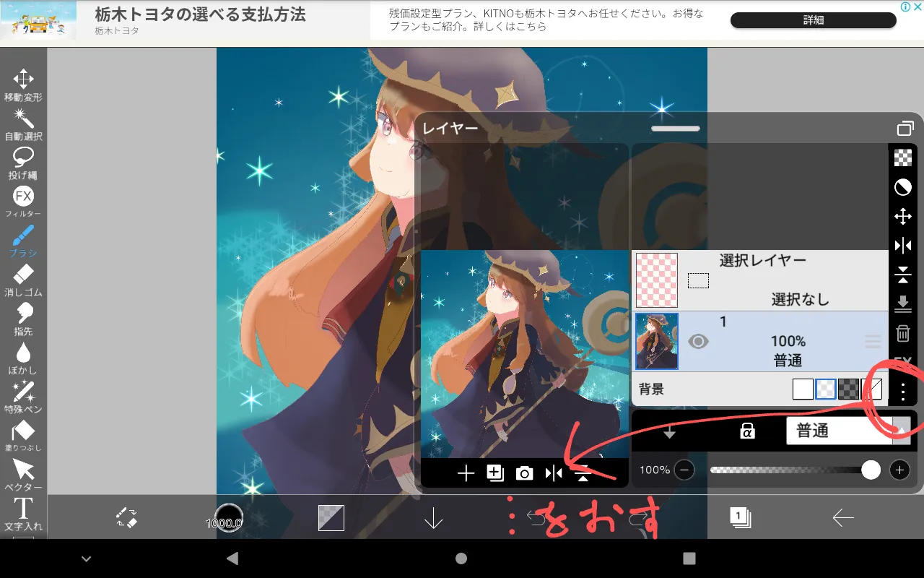
Task: Select the 特殊ペン special pen tool
Action: (23, 397)
